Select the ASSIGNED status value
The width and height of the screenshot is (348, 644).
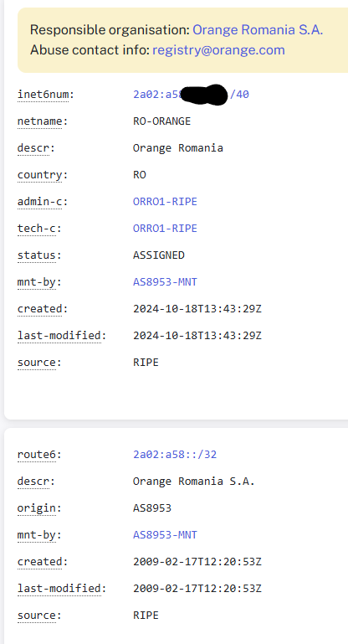click(x=159, y=255)
